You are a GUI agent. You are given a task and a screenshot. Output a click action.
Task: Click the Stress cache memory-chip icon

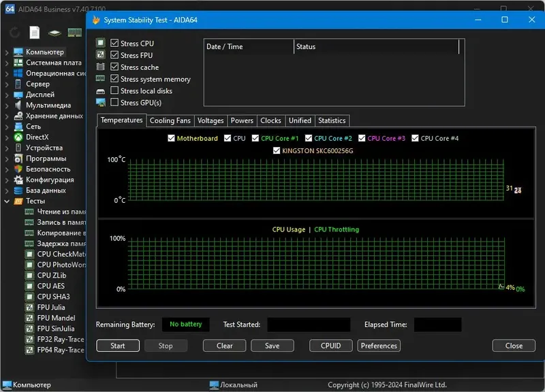[x=99, y=67]
